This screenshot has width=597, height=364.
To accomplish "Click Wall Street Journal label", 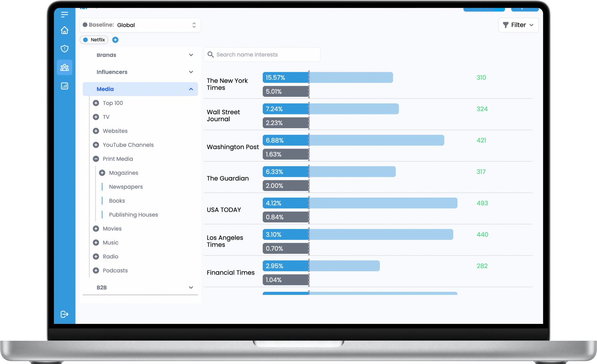I will 223,116.
